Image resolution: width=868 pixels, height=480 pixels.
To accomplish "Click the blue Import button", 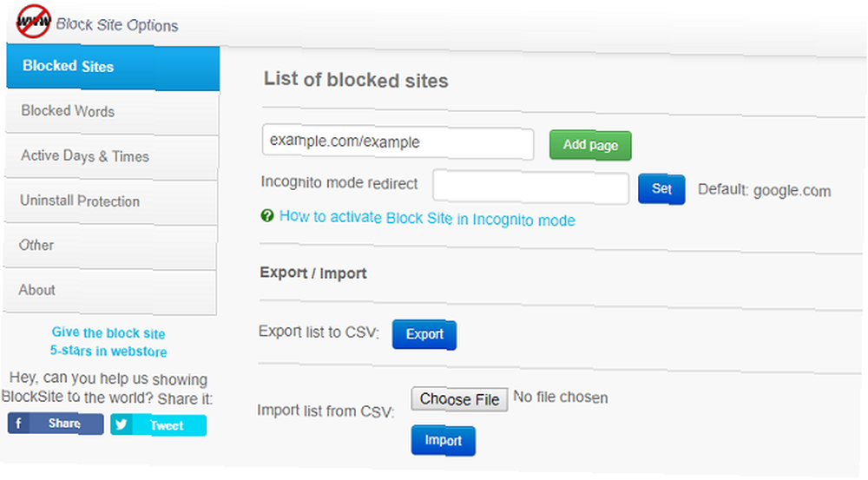I will [x=443, y=441].
